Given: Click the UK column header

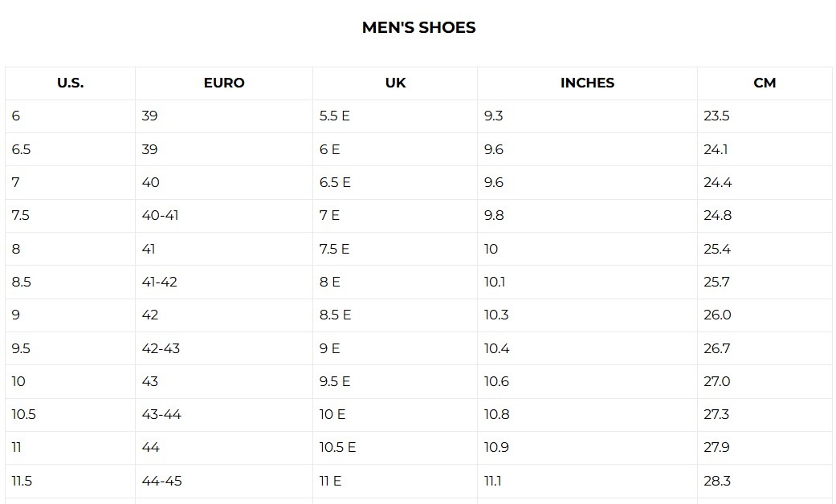Looking at the screenshot, I should [395, 83].
